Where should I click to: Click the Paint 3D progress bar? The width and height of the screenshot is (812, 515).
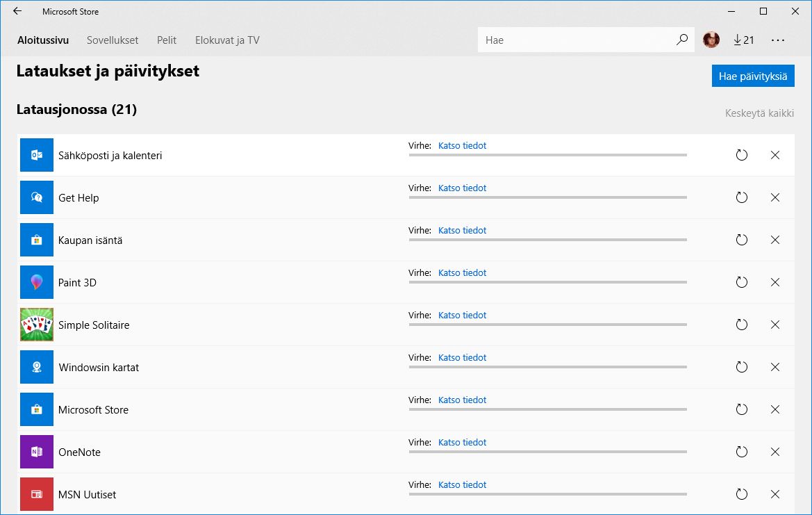[x=548, y=282]
